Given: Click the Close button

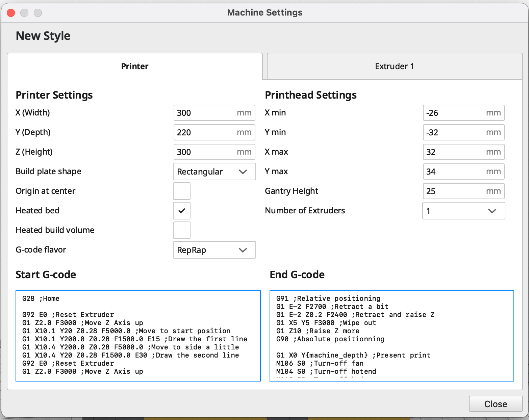Looking at the screenshot, I should [496, 404].
